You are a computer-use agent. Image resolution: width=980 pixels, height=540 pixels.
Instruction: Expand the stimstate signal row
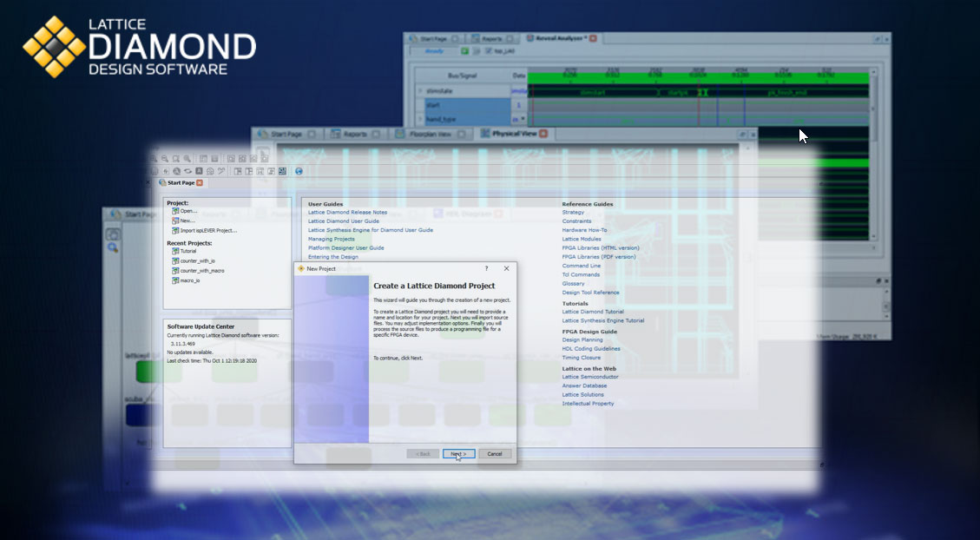(x=420, y=91)
